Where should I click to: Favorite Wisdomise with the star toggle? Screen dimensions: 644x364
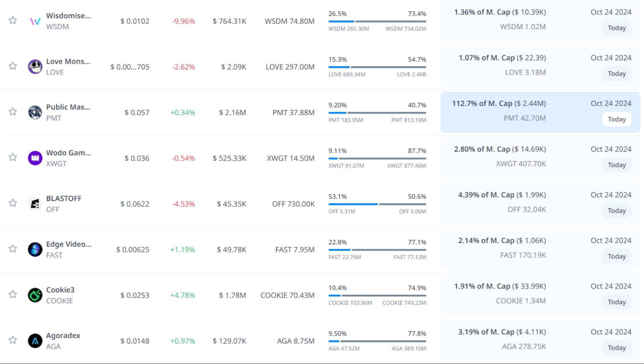coord(13,20)
